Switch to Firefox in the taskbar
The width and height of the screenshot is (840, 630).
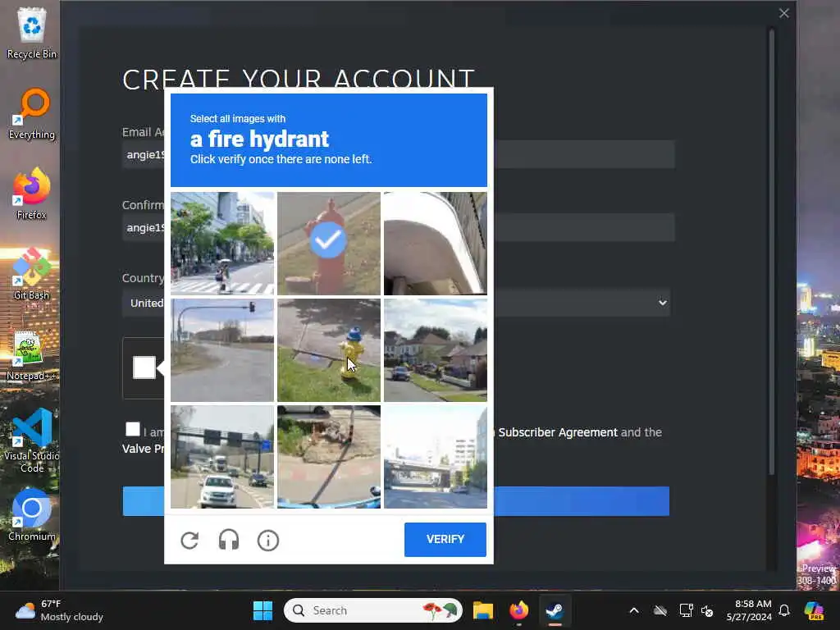point(518,610)
